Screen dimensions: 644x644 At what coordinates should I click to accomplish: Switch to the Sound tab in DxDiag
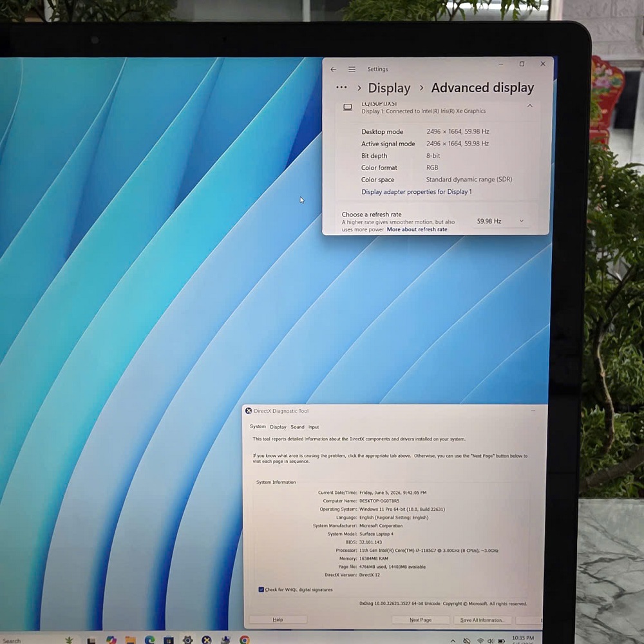pos(298,427)
